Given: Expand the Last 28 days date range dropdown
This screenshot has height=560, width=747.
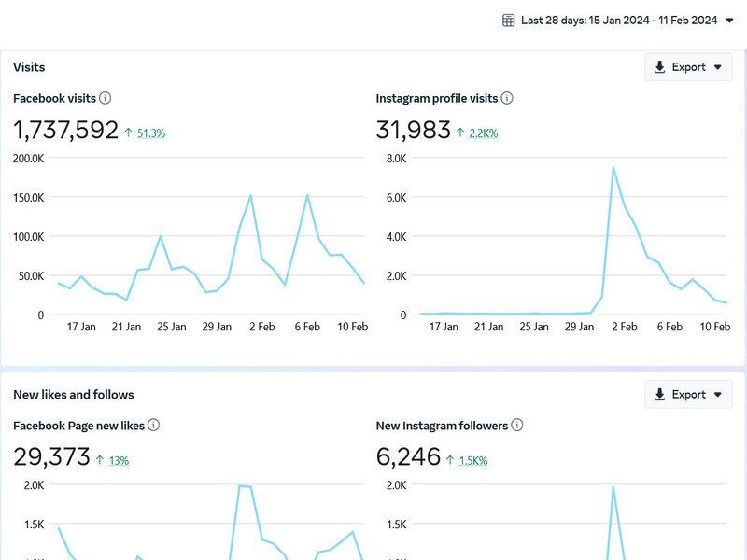Looking at the screenshot, I should [729, 21].
